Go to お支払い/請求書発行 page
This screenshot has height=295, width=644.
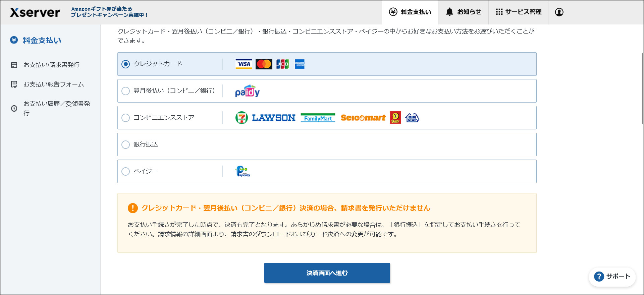click(51, 65)
